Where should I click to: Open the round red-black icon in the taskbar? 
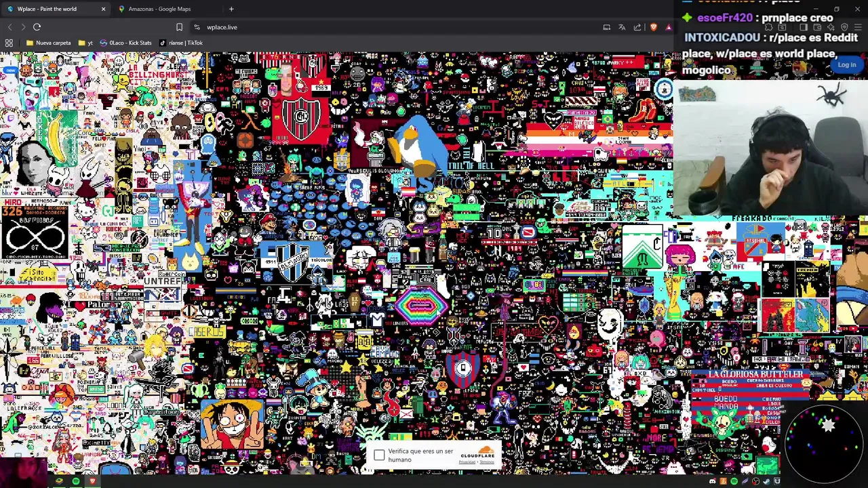click(755, 481)
